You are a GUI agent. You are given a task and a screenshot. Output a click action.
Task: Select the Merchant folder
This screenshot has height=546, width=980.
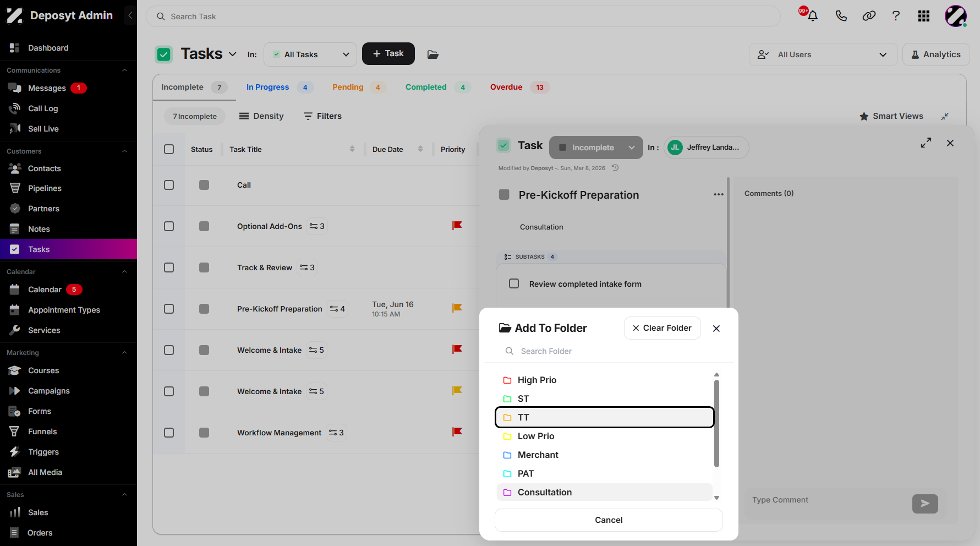(x=605, y=455)
